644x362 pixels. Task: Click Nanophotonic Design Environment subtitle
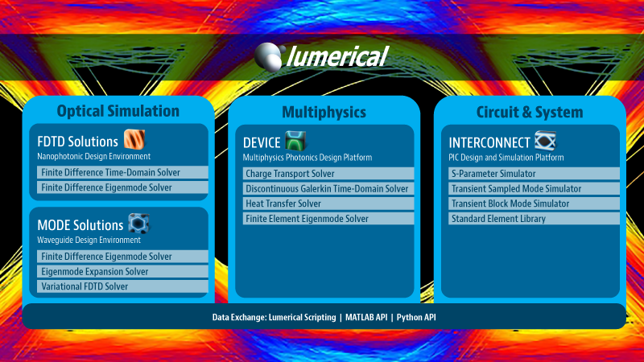tap(93, 156)
